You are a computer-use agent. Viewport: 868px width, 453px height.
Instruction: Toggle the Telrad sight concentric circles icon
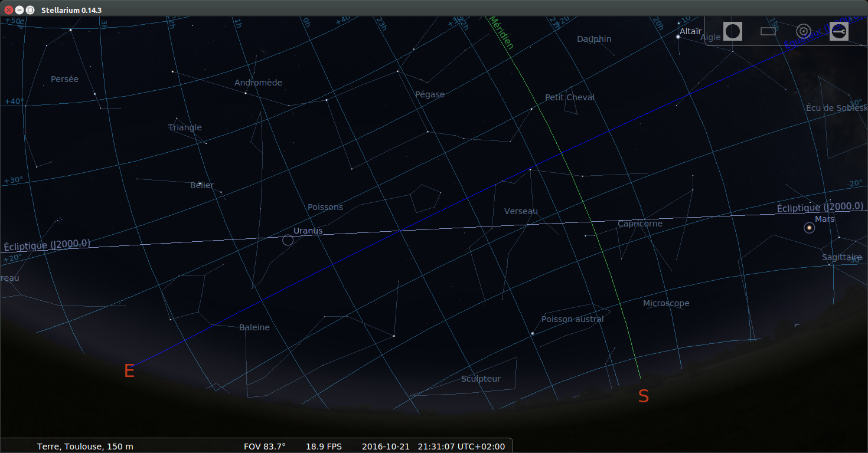coord(803,31)
